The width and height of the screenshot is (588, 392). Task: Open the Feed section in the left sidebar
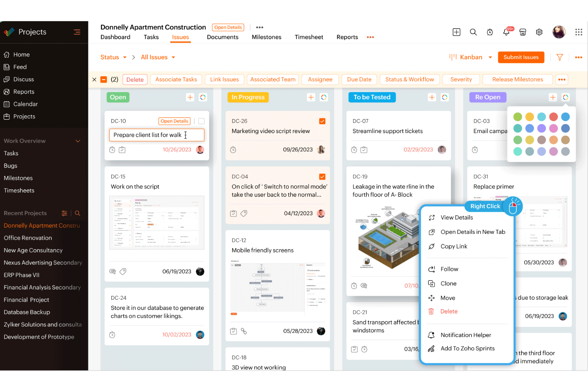tap(19, 67)
